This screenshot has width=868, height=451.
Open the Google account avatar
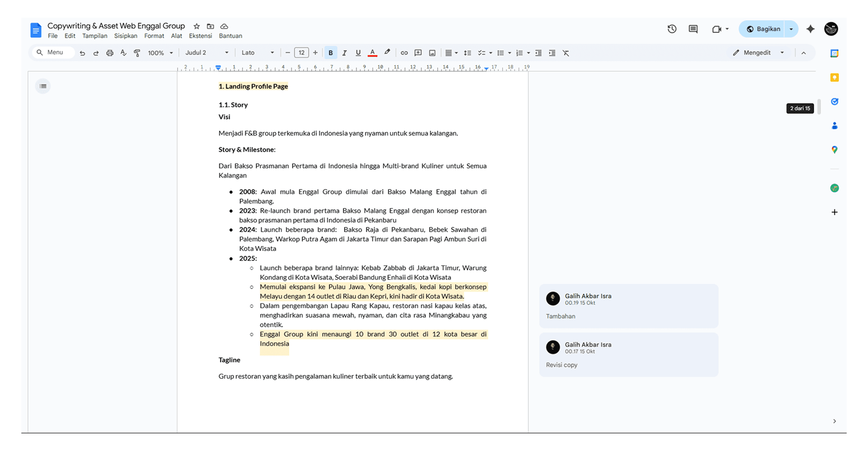(831, 29)
